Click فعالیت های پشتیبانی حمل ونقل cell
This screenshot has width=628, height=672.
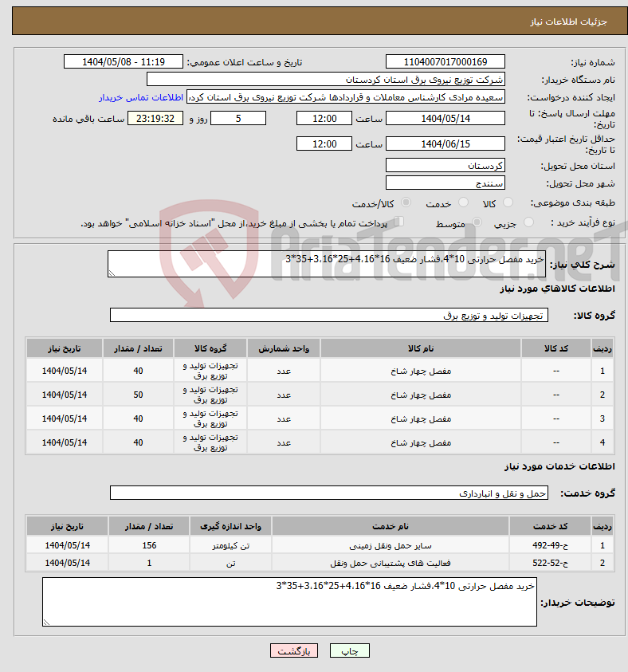[x=391, y=563]
